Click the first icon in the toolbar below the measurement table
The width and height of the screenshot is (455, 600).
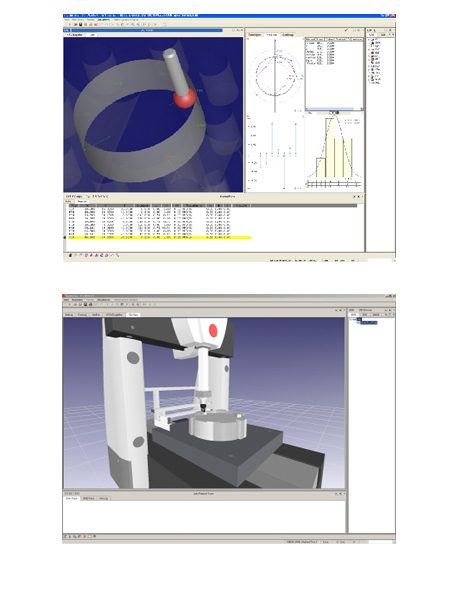[x=70, y=255]
